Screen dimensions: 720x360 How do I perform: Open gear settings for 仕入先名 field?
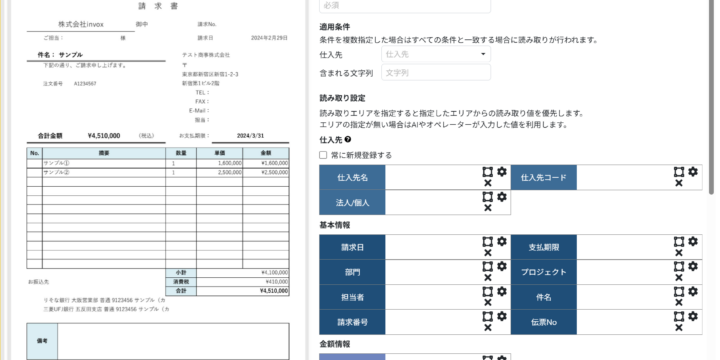point(502,172)
